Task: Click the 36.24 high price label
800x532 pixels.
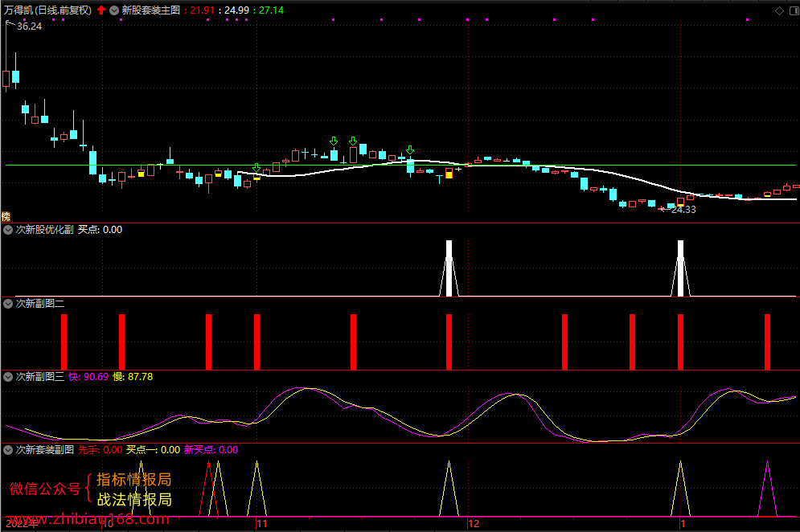Action: click(29, 27)
